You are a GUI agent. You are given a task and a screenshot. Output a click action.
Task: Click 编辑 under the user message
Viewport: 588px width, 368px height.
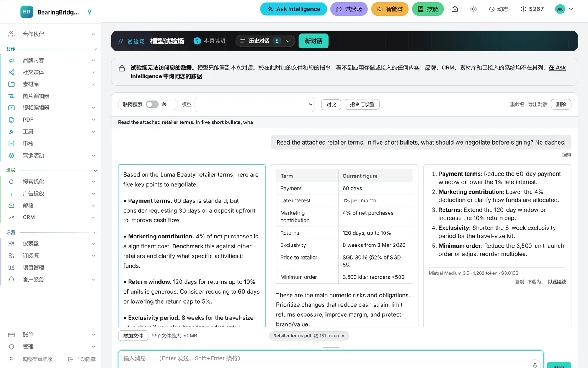point(567,155)
